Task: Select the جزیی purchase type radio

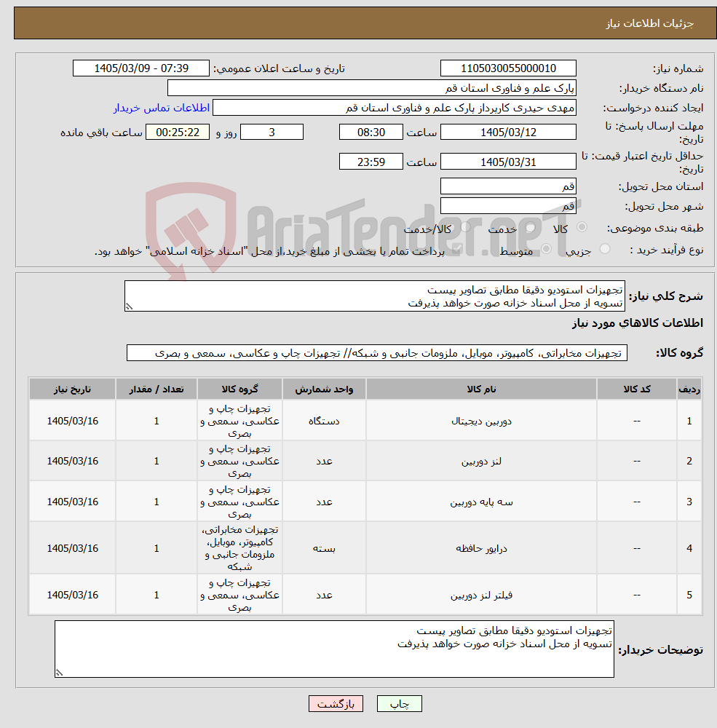Action: 605,249
